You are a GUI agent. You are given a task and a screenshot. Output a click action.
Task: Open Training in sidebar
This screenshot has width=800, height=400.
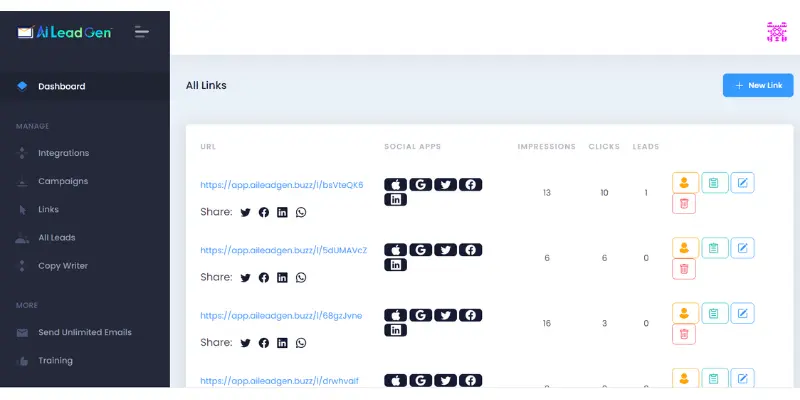(x=55, y=360)
